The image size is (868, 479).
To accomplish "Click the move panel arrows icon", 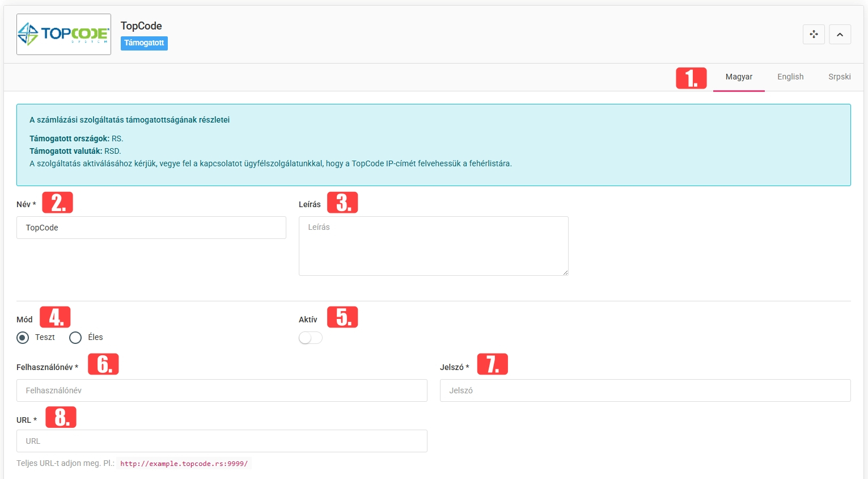I will point(814,34).
